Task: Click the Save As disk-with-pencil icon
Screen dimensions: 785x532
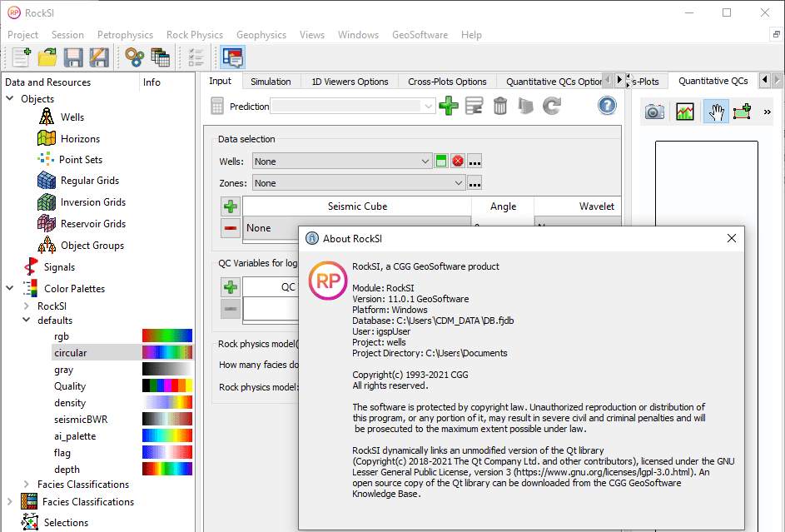Action: pos(99,57)
